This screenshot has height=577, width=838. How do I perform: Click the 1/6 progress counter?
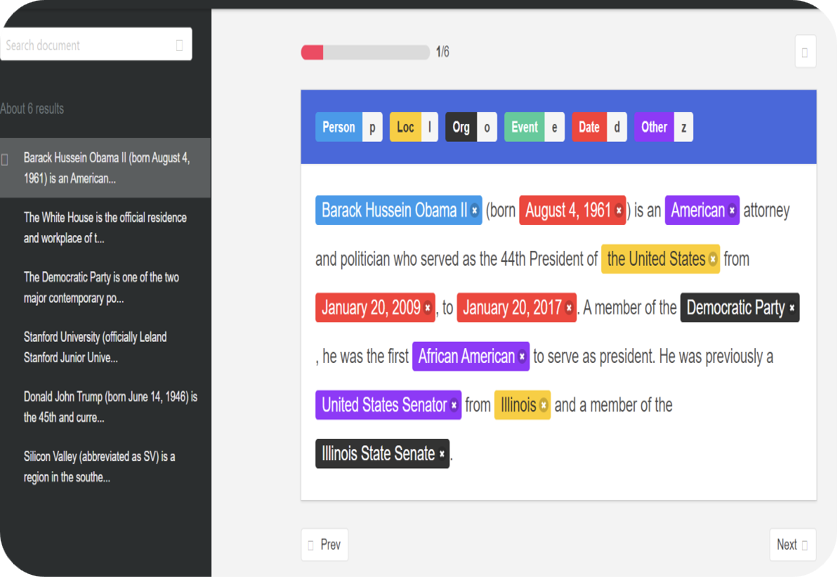click(x=443, y=52)
